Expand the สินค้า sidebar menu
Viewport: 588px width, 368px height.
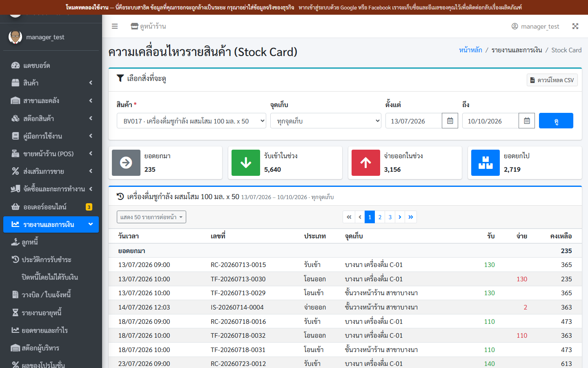pyautogui.click(x=51, y=83)
